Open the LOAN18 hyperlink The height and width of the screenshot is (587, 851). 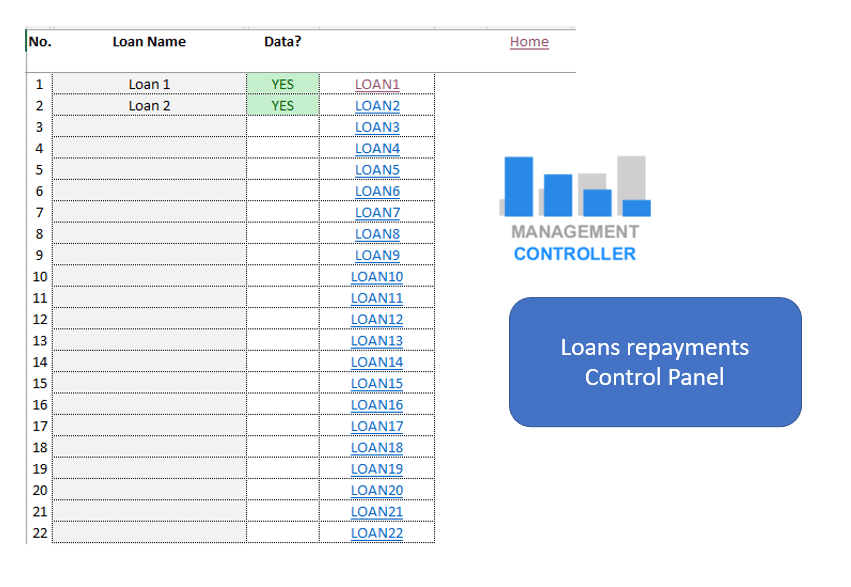(377, 447)
